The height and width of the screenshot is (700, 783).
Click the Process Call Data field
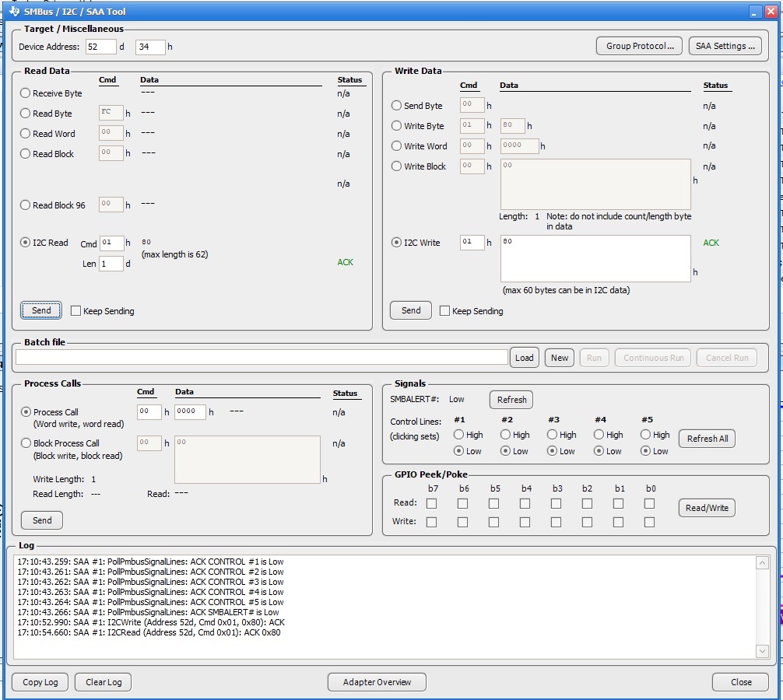(190, 411)
